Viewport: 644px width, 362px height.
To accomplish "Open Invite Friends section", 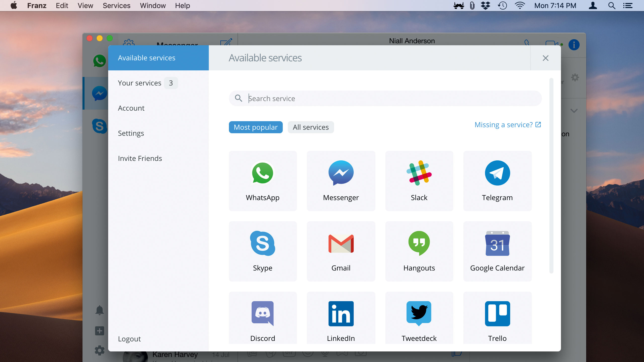I will click(140, 158).
